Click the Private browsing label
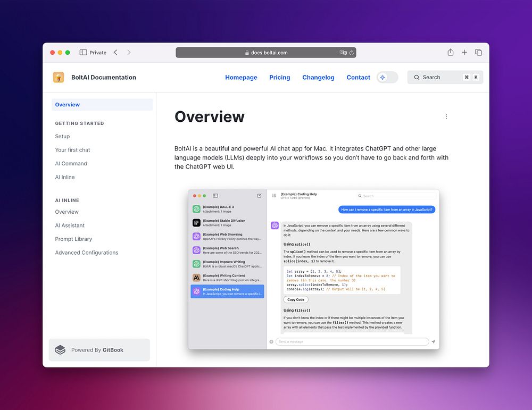Viewport: 532px width, 410px height. 98,53
